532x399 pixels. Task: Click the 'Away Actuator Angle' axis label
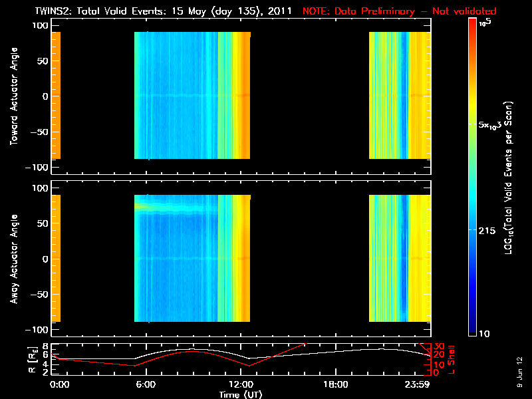point(14,259)
